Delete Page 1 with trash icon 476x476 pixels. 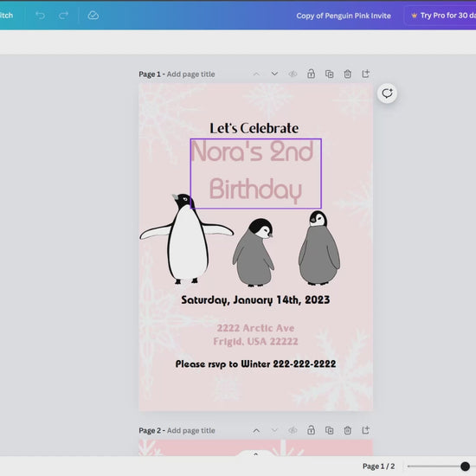(x=348, y=74)
